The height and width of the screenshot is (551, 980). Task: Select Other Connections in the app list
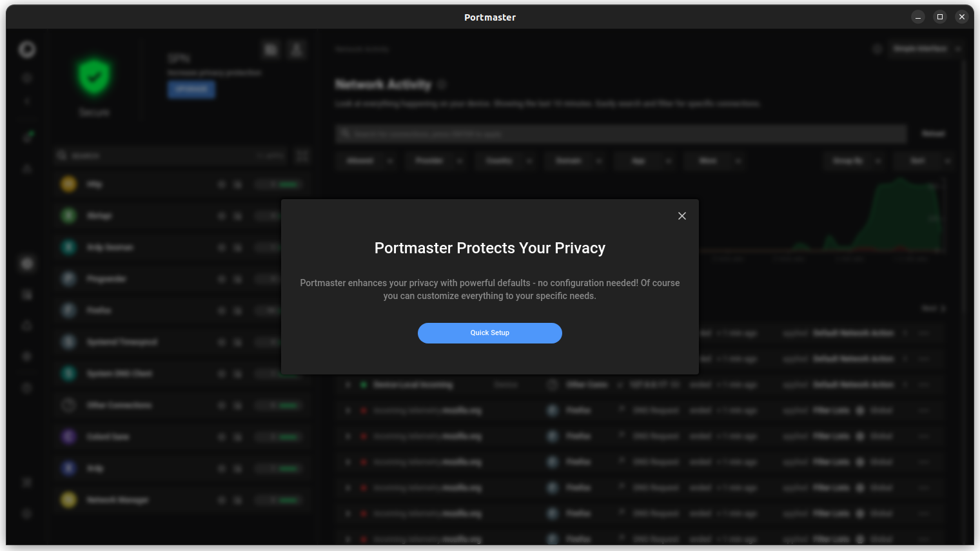pyautogui.click(x=119, y=405)
